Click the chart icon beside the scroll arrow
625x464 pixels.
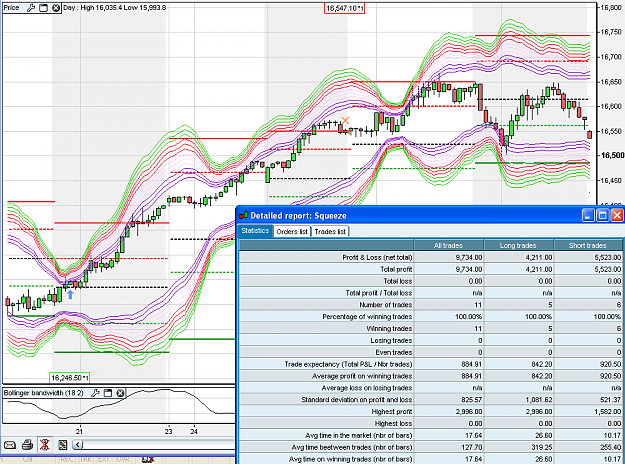pos(63,445)
